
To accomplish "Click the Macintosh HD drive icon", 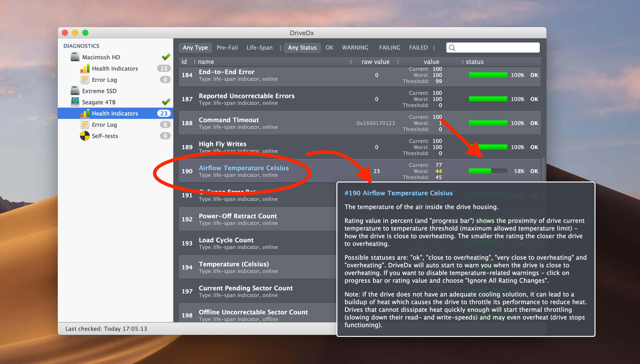I will (x=75, y=57).
